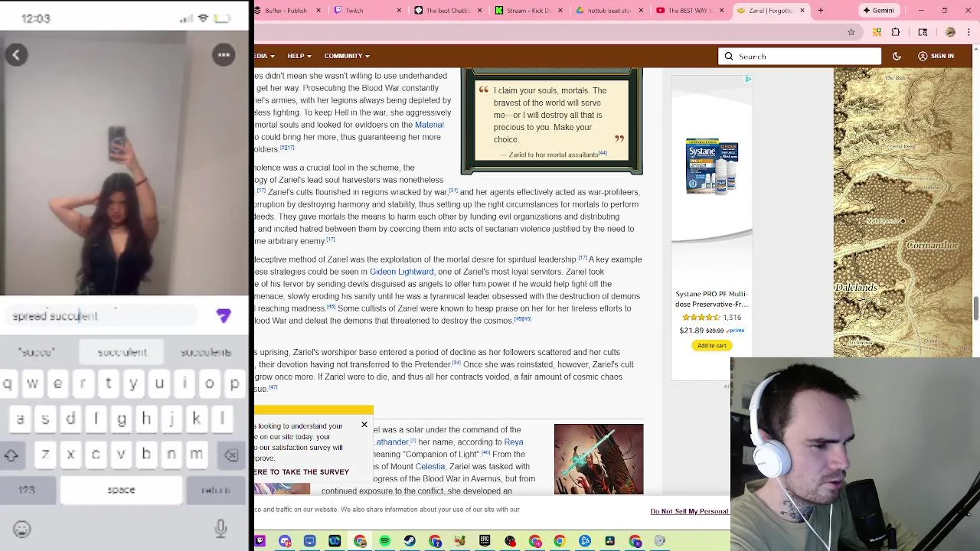Open Twitch from the taskbar
Image resolution: width=980 pixels, height=551 pixels.
[260, 541]
